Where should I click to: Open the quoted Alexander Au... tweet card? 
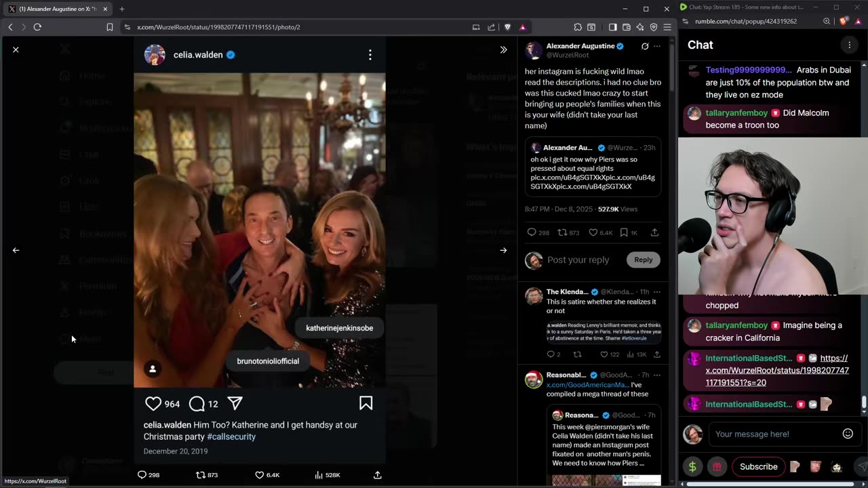coord(593,167)
